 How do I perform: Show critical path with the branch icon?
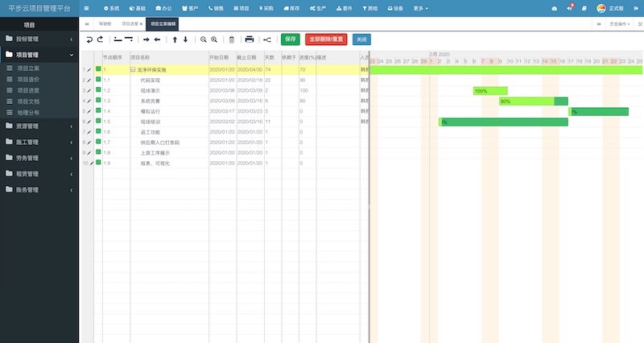267,39
